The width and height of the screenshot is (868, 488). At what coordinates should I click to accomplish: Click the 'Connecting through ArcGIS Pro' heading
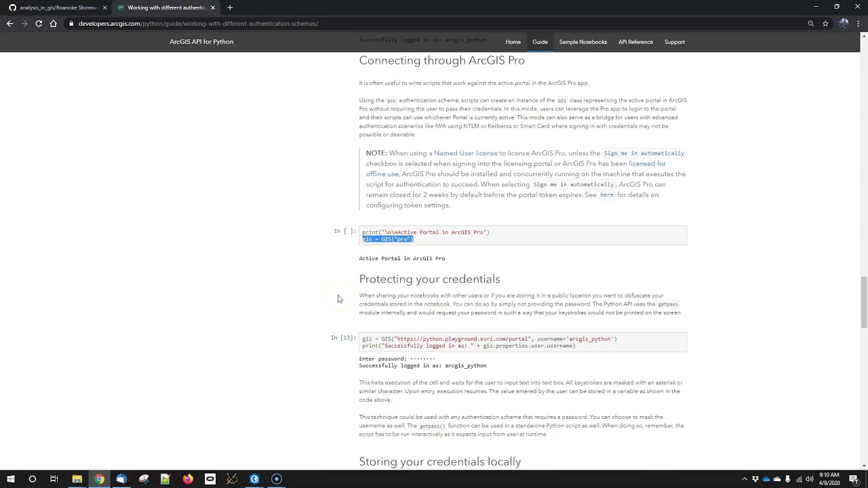[441, 60]
